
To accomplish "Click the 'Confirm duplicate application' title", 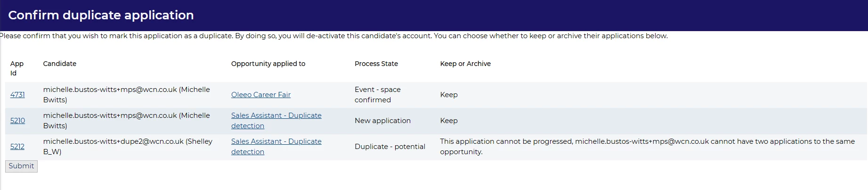I will [101, 15].
